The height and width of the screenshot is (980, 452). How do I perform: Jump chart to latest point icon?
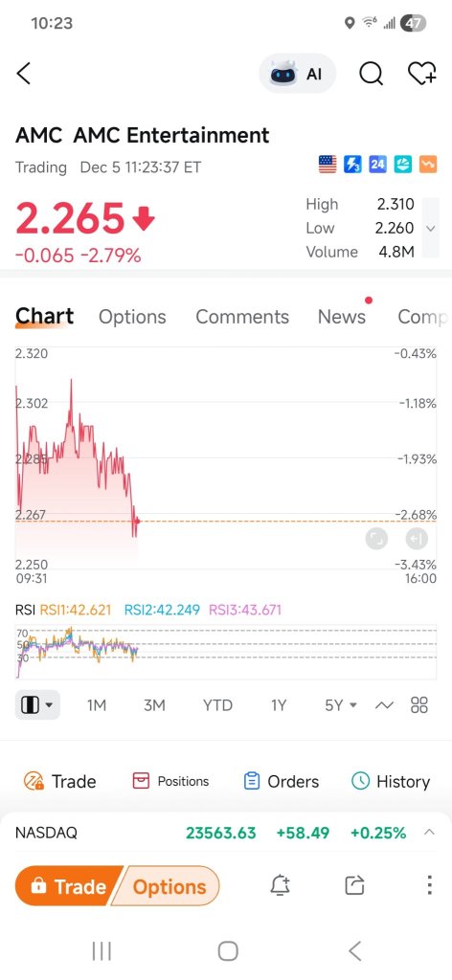tap(416, 538)
